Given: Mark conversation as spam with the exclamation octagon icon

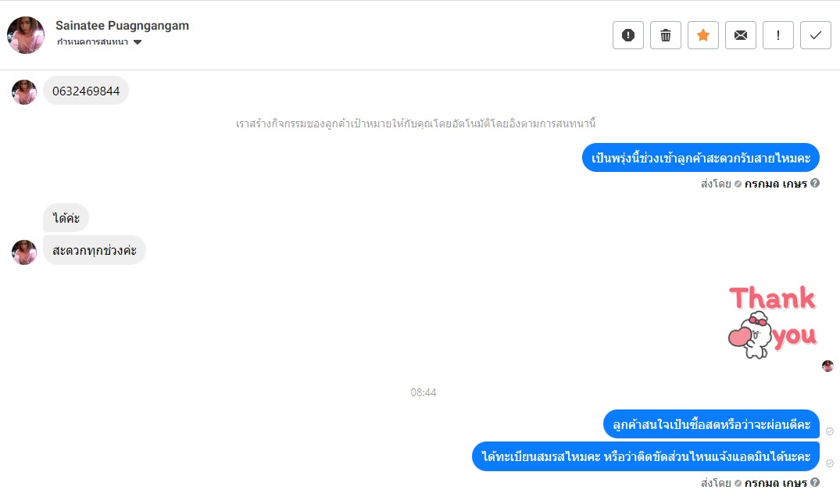Looking at the screenshot, I should [x=628, y=35].
